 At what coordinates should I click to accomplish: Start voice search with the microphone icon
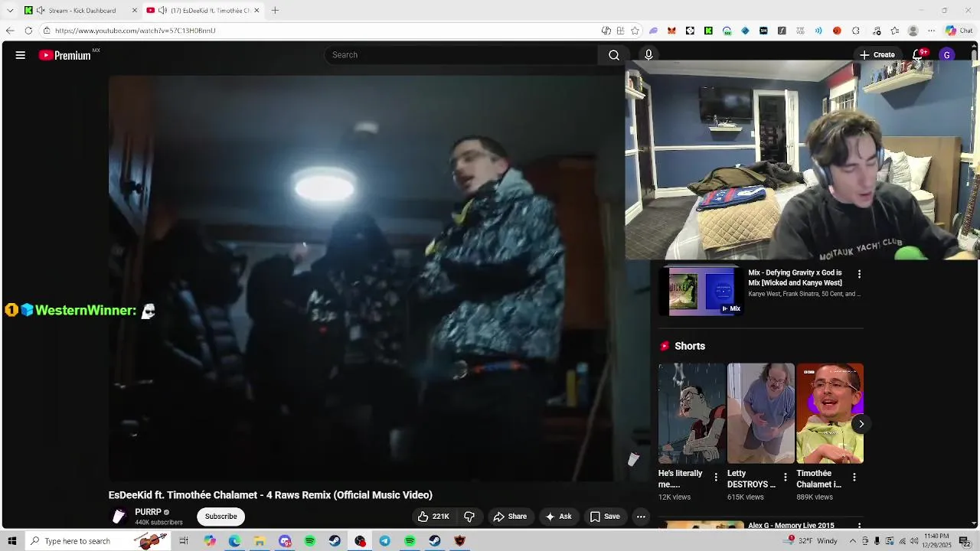pyautogui.click(x=648, y=55)
